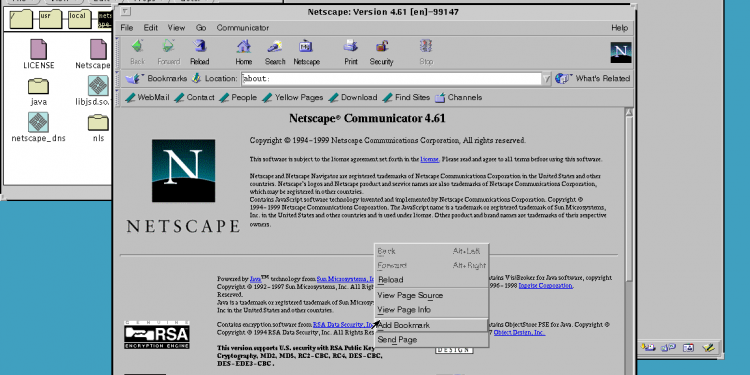
Task: Open the Location history dropdown arrow
Action: coord(546,79)
